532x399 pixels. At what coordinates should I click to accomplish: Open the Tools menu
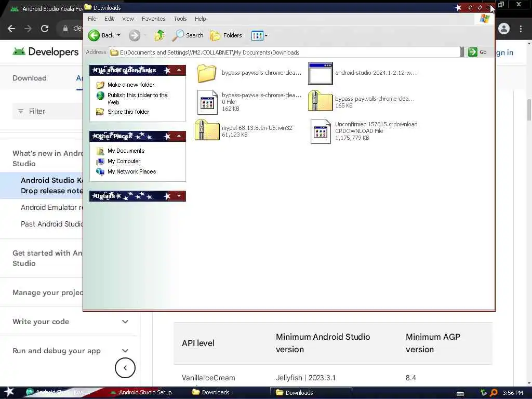(180, 19)
